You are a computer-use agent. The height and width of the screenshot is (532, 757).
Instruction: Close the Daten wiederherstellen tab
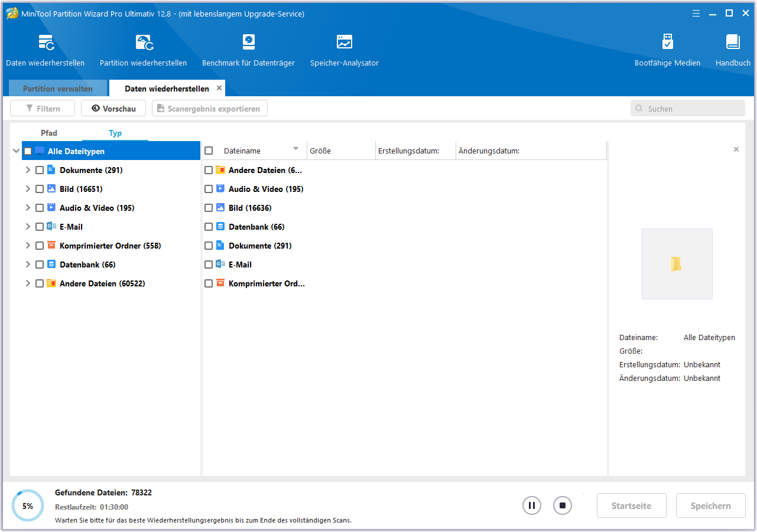coord(219,88)
